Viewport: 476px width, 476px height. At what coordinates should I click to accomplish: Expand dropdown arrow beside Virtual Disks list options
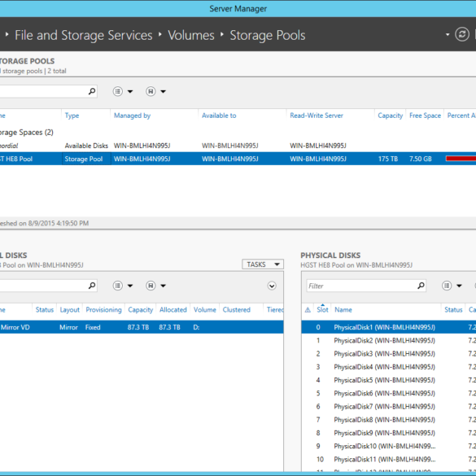tap(130, 286)
